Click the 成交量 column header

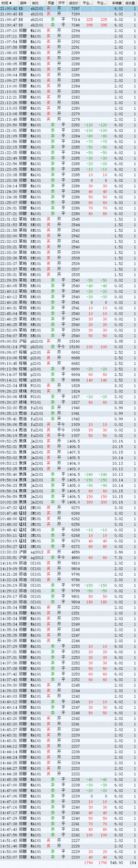click(x=130, y=3)
